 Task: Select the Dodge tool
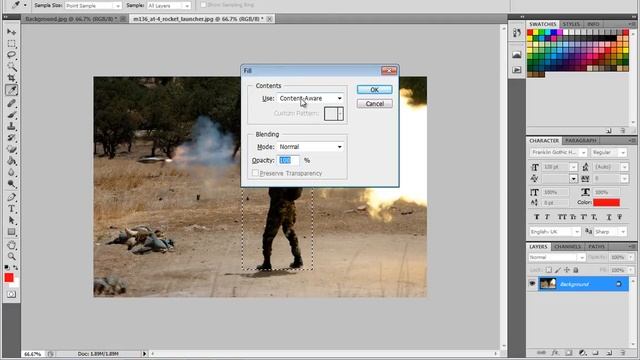coord(11,184)
